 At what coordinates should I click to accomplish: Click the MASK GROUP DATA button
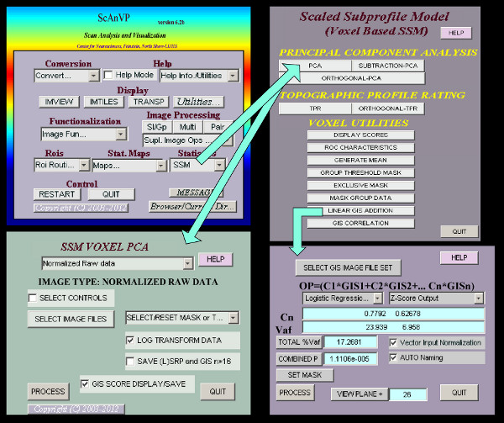pyautogui.click(x=360, y=198)
